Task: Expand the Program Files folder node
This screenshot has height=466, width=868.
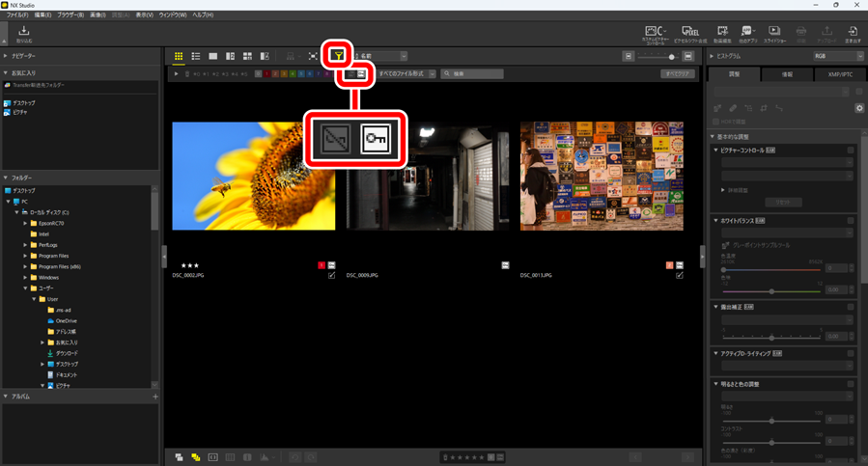Action: (x=26, y=256)
